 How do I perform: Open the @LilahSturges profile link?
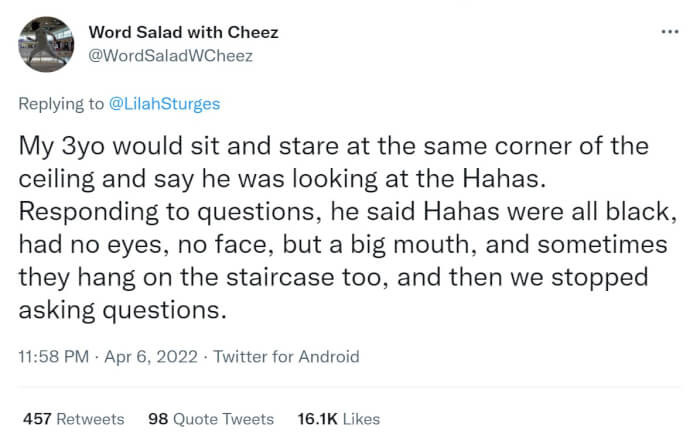164,104
